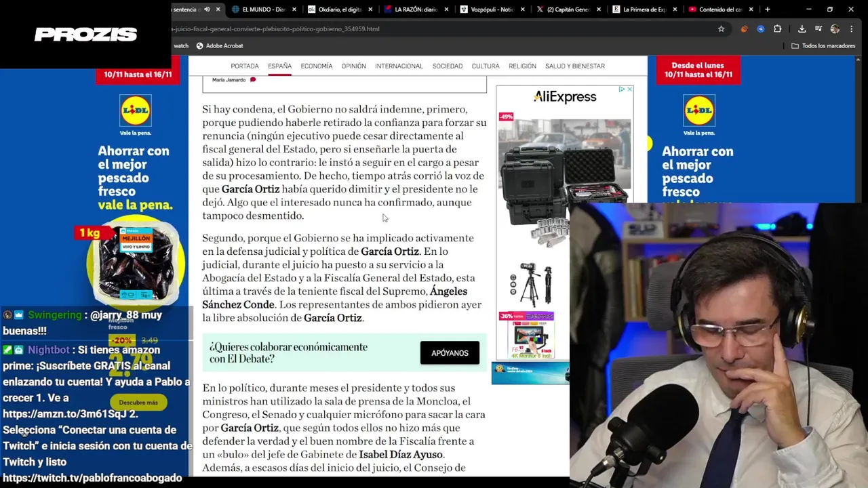Go to the INTERNACIONAL section
The height and width of the screenshot is (488, 868).
click(x=399, y=66)
